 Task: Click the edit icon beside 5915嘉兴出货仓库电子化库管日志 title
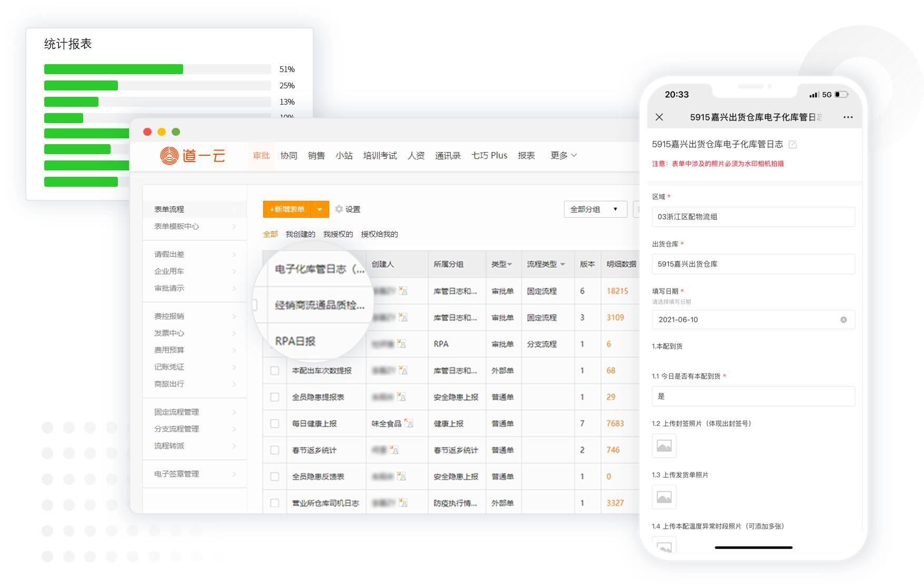click(x=793, y=143)
